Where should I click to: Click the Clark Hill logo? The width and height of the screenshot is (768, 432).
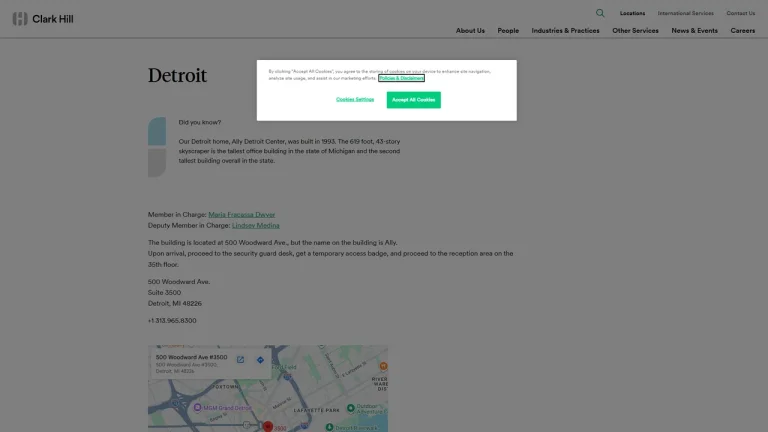point(43,19)
